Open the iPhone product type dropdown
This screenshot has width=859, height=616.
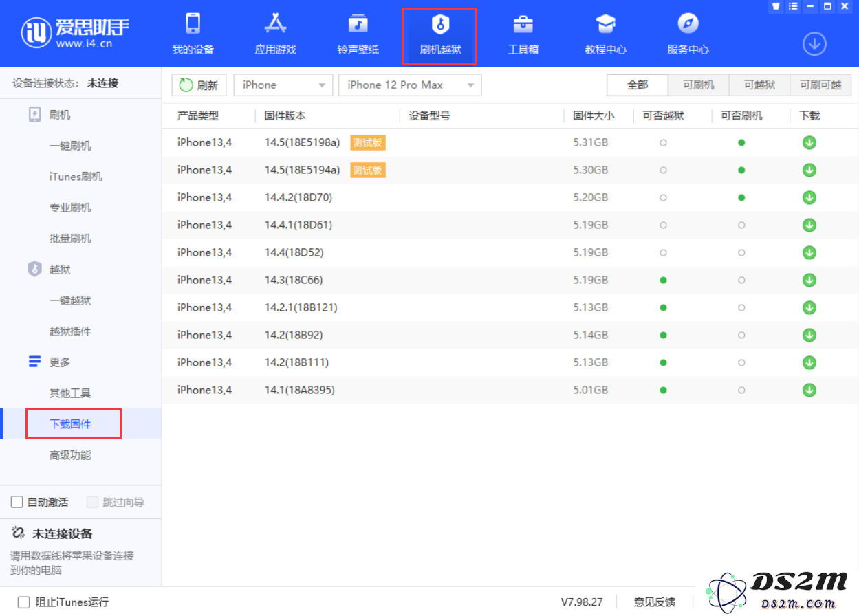click(x=283, y=85)
